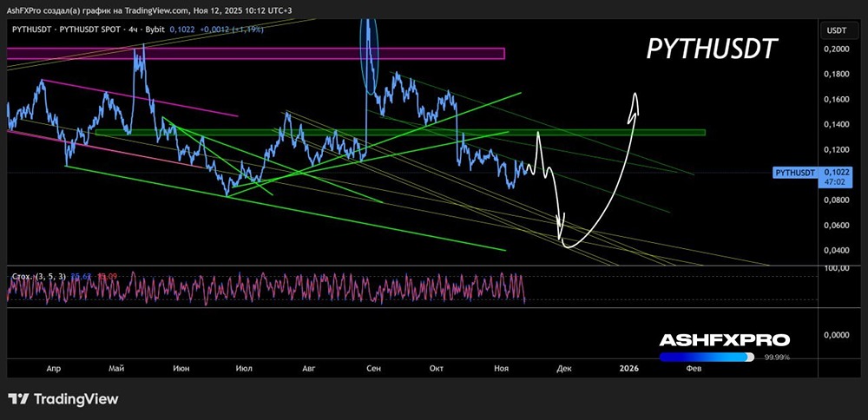Click the 2026 label on the time axis

(x=629, y=369)
